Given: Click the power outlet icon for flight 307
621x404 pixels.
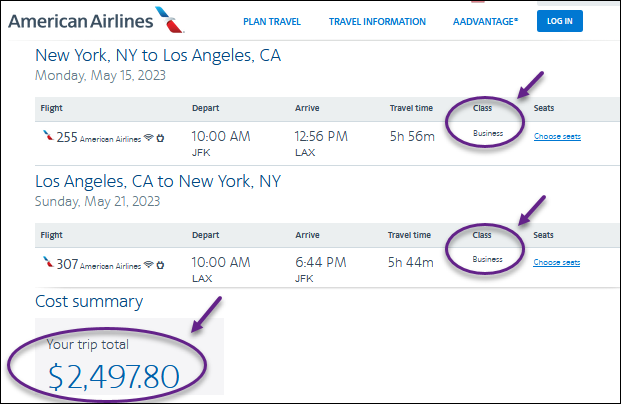Looking at the screenshot, I should [x=160, y=265].
